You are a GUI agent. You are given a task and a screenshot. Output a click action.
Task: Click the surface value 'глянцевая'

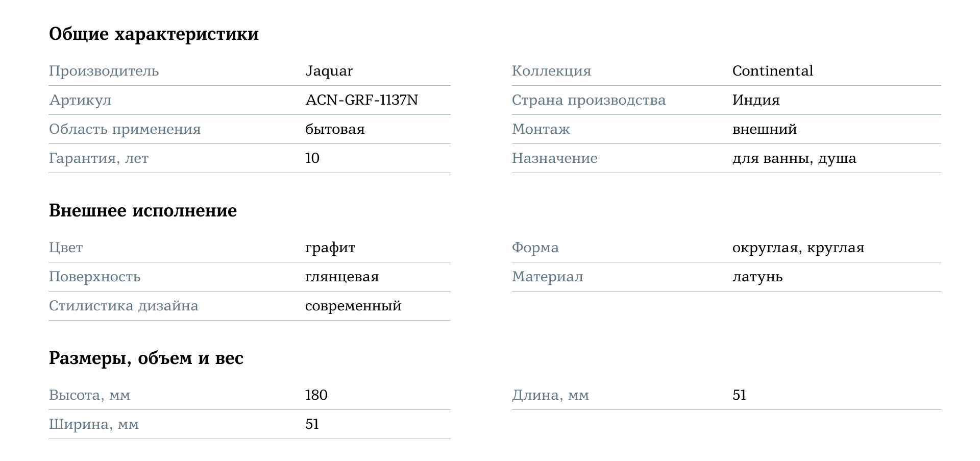pos(342,277)
